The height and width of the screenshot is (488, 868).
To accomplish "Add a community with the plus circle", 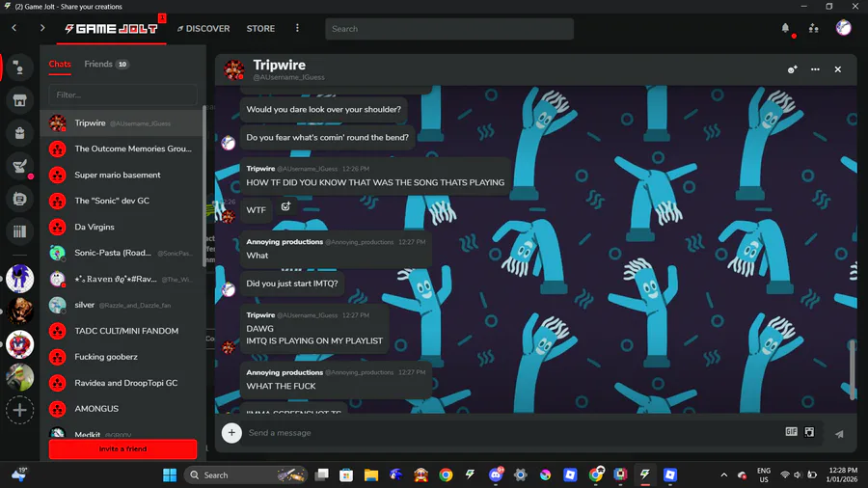I will pyautogui.click(x=19, y=410).
